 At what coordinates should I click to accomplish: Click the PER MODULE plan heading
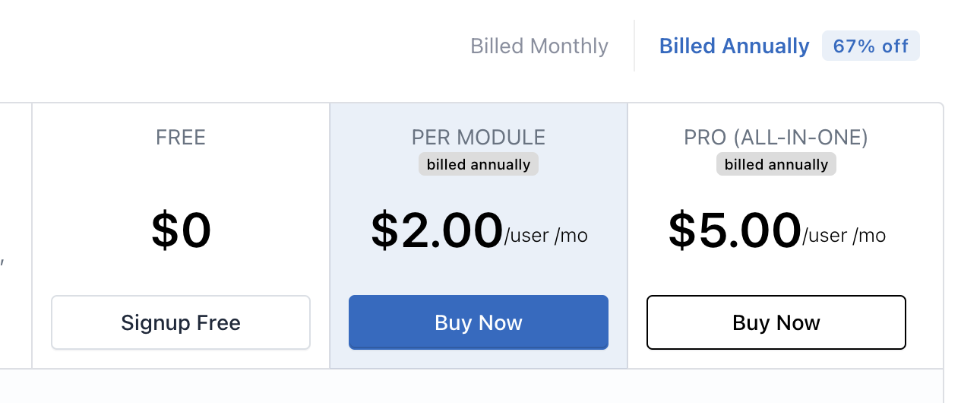point(479,137)
